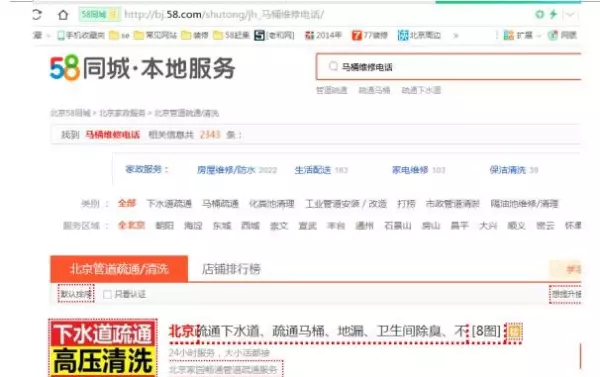Reload the page with the refresh icon

point(37,15)
